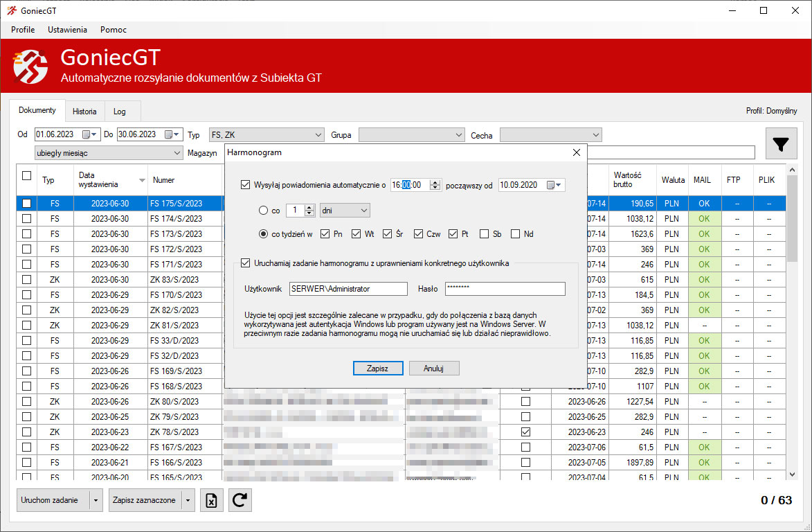The width and height of the screenshot is (812, 532).
Task: Click the Hasło password field
Action: [505, 289]
